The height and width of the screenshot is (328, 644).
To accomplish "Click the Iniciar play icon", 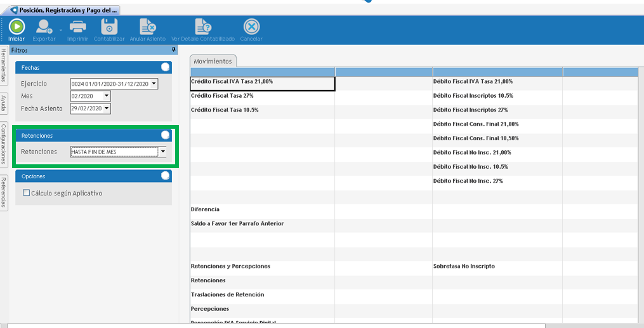I will tap(16, 27).
